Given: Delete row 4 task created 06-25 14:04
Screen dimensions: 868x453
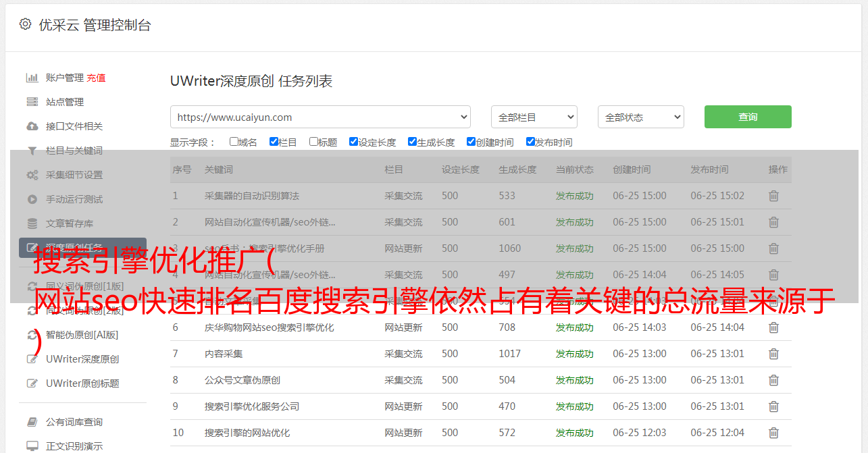Looking at the screenshot, I should coord(774,275).
